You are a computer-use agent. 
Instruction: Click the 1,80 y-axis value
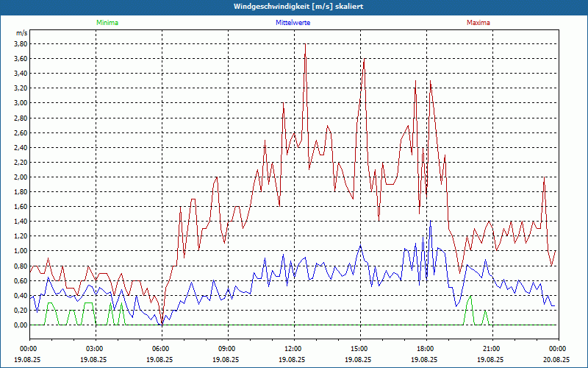pyautogui.click(x=21, y=192)
